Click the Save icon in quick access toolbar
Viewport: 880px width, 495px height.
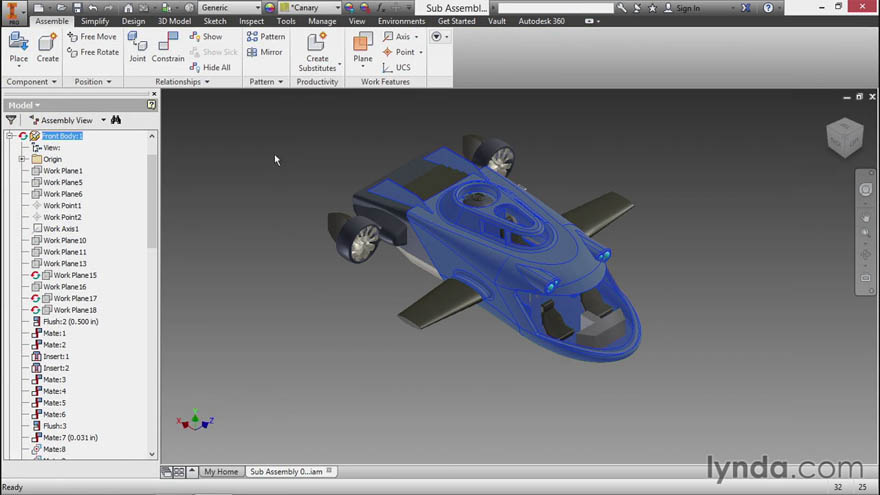pos(77,8)
